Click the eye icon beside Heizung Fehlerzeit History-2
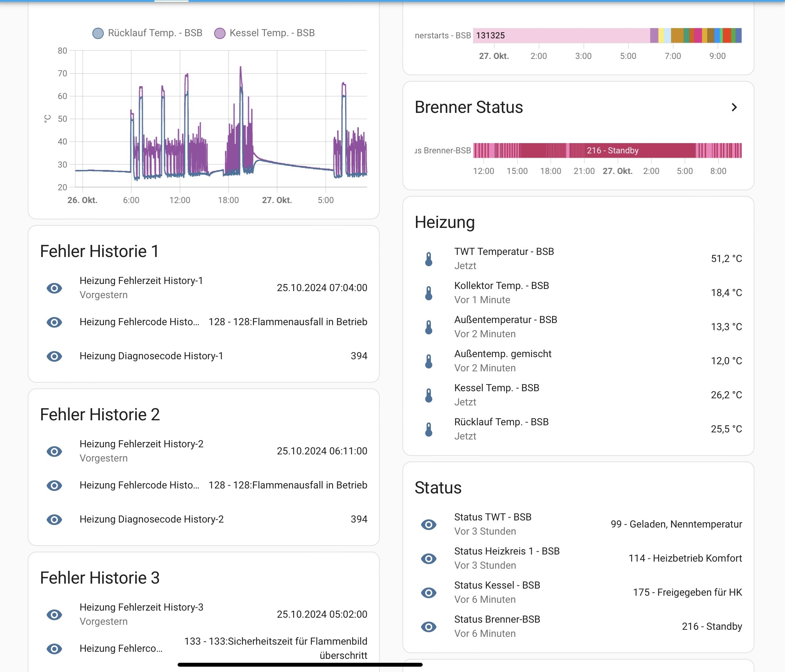The height and width of the screenshot is (672, 785). coord(54,451)
